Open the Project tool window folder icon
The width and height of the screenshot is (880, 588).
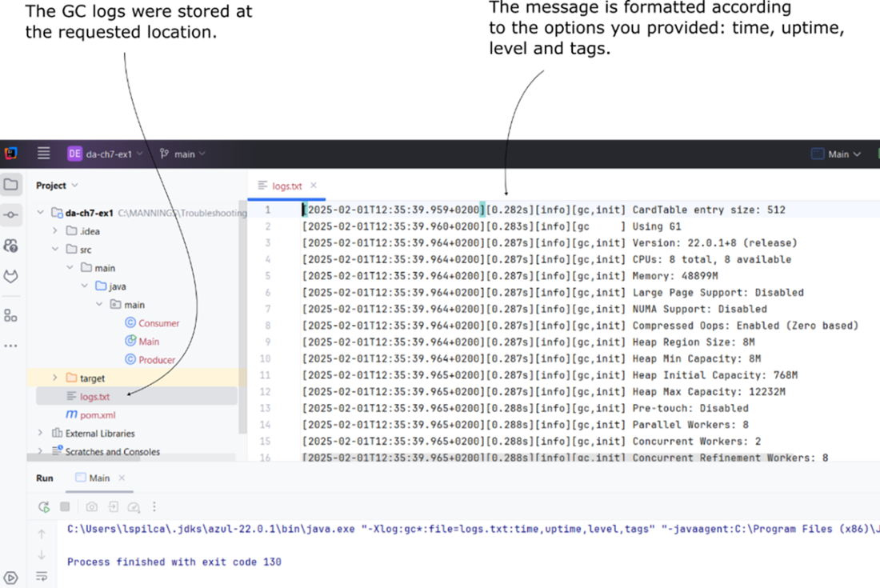point(11,185)
